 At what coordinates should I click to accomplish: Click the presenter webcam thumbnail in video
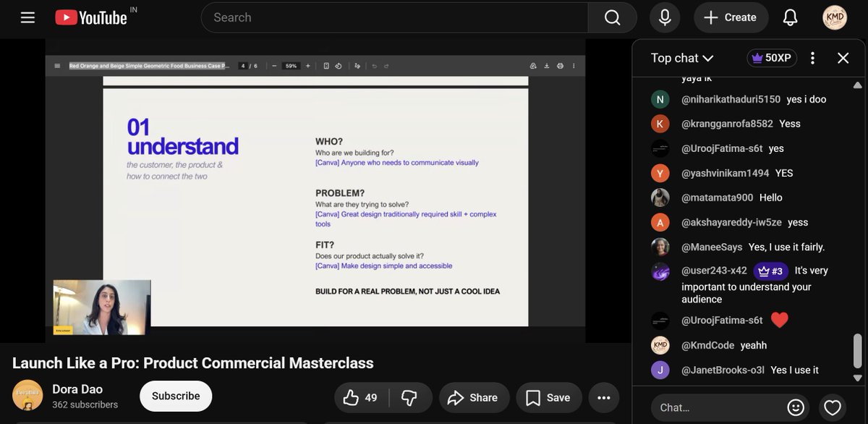click(x=102, y=307)
